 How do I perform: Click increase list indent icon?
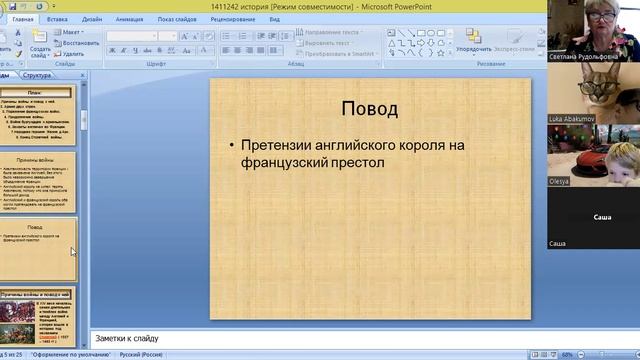coord(272,36)
